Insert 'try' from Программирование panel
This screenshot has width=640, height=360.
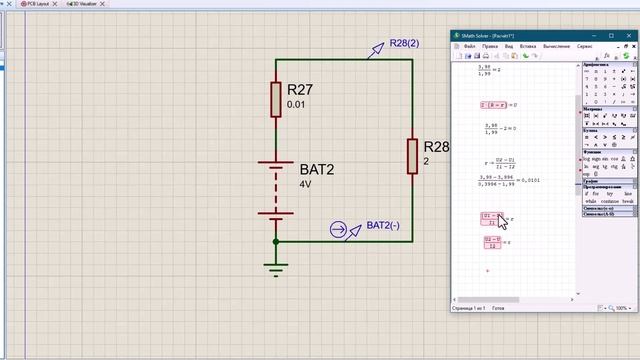(x=610, y=193)
